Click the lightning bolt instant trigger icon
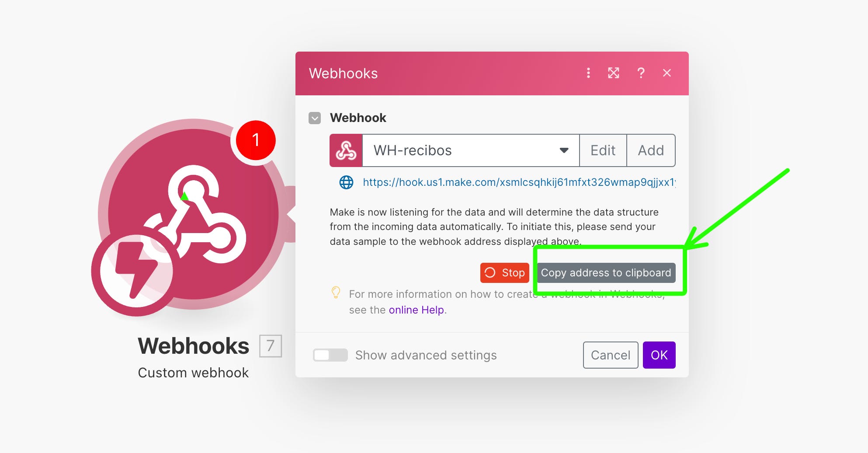Image resolution: width=868 pixels, height=453 pixels. tap(136, 271)
